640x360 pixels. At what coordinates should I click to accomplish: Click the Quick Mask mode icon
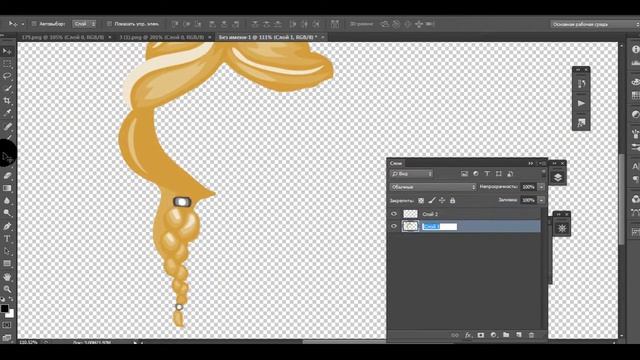(7, 325)
